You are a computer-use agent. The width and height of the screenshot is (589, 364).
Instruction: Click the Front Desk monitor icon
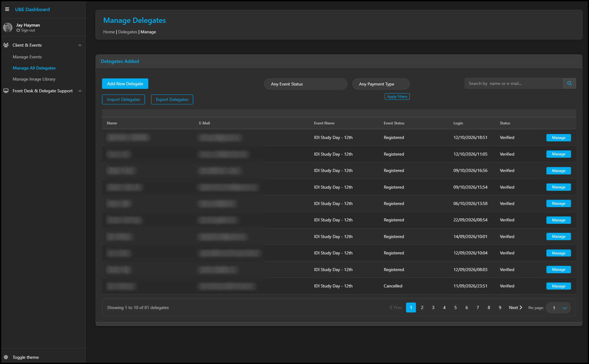tap(6, 91)
